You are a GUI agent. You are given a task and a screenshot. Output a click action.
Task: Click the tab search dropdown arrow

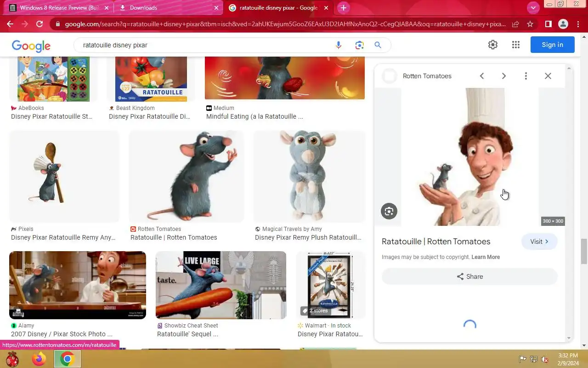click(533, 8)
